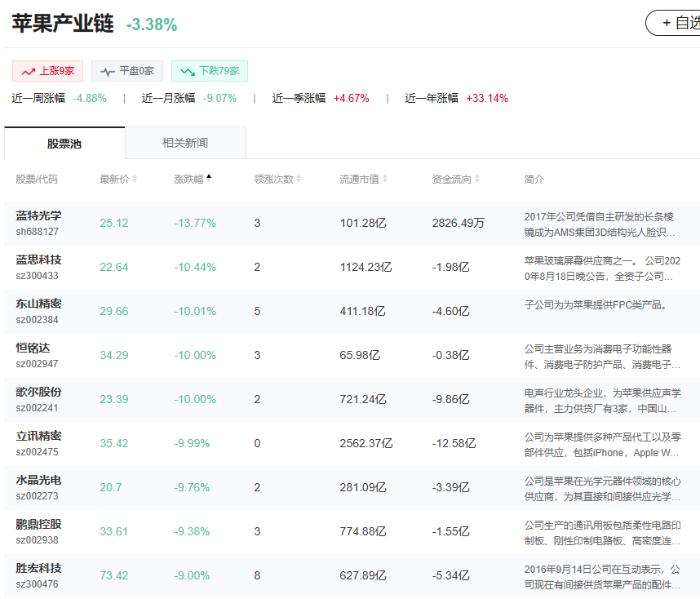This screenshot has height=599, width=700.
Task: Click stock code sz002947
Action: [37, 364]
